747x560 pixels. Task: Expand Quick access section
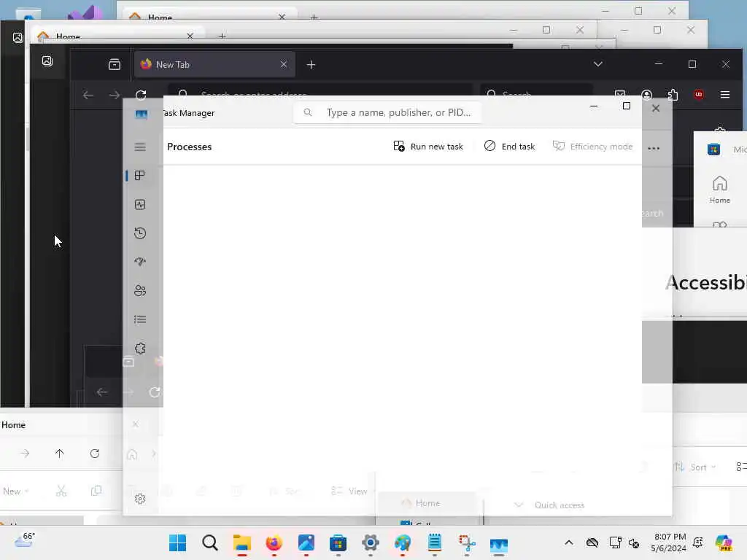click(519, 505)
